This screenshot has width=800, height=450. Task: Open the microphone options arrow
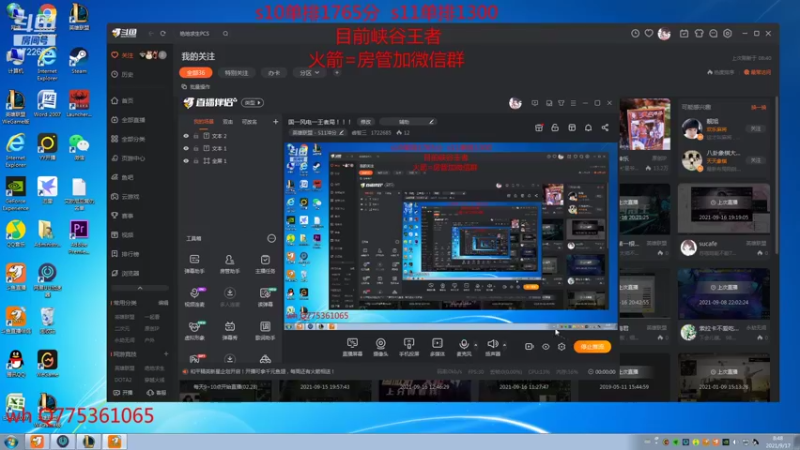(x=476, y=345)
